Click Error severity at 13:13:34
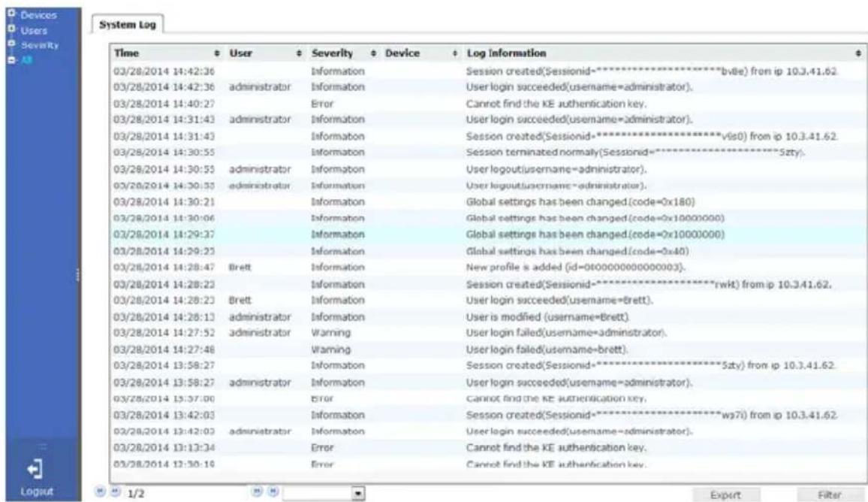The image size is (868, 502). 322,447
